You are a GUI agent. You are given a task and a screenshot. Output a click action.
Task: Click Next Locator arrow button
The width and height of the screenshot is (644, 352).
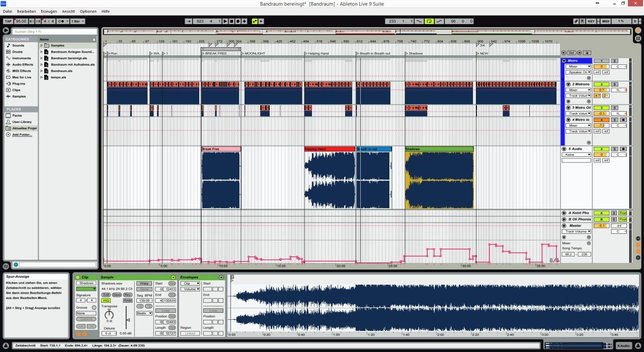579,53
